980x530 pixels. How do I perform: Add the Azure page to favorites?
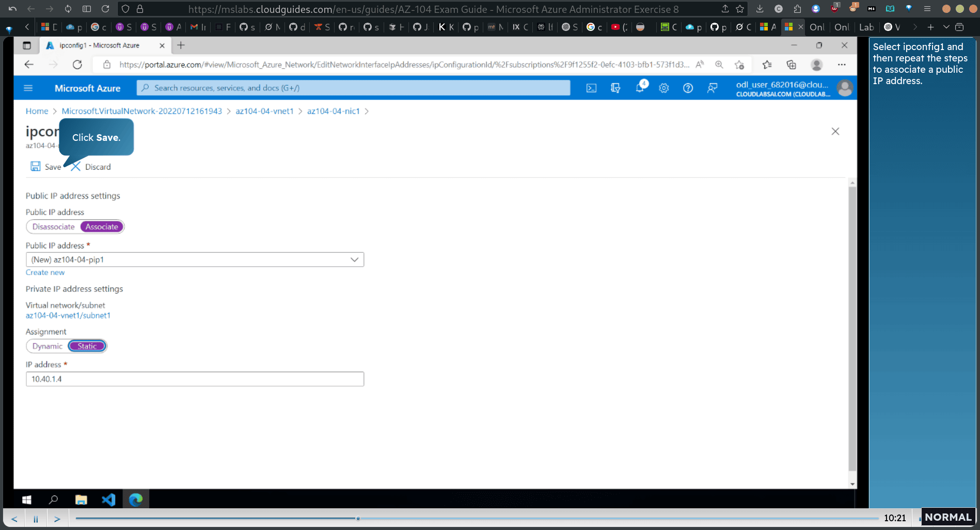(739, 65)
